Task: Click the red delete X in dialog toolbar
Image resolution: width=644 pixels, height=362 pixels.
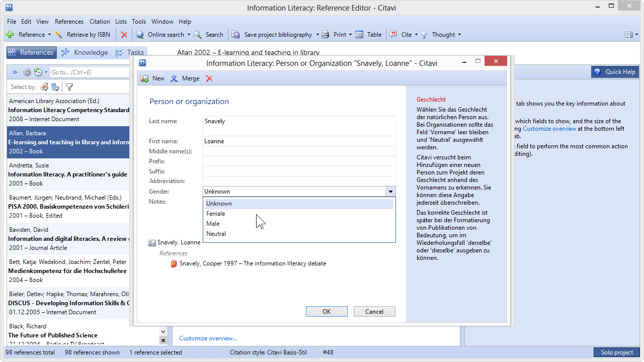Action: pyautogui.click(x=209, y=78)
